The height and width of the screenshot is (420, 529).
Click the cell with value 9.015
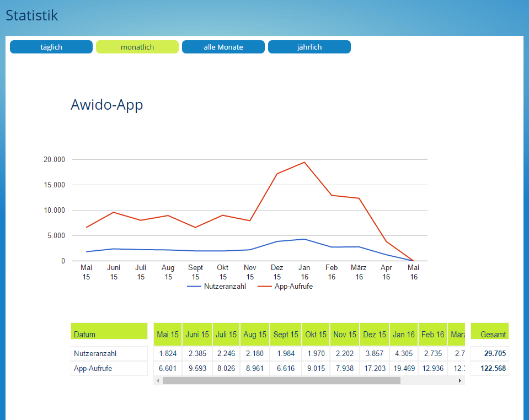[316, 368]
